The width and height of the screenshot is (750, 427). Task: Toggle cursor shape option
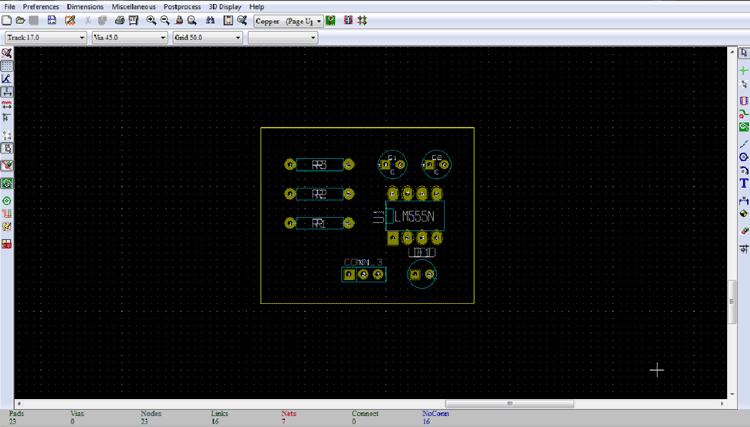(7, 118)
